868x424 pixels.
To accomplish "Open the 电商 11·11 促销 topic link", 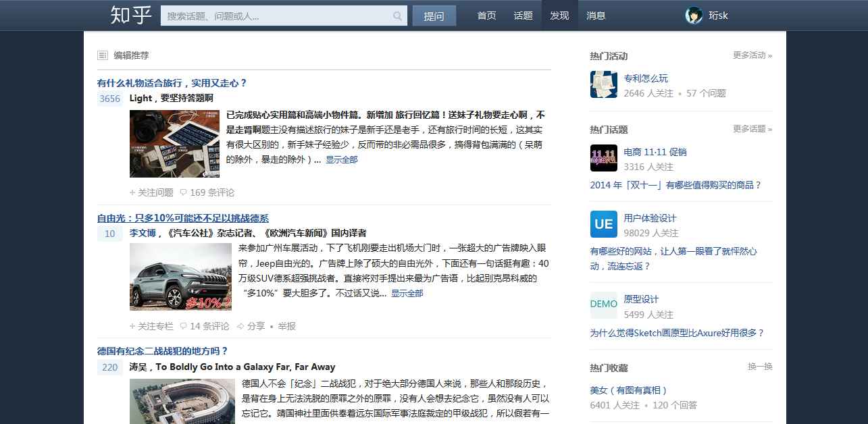I will tap(655, 152).
